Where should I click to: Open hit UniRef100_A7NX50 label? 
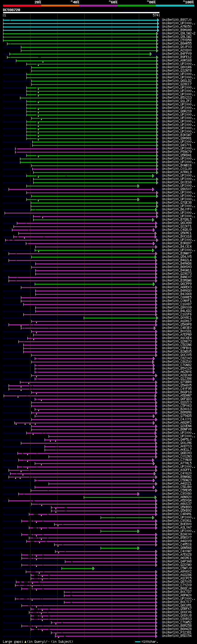click(x=177, y=27)
